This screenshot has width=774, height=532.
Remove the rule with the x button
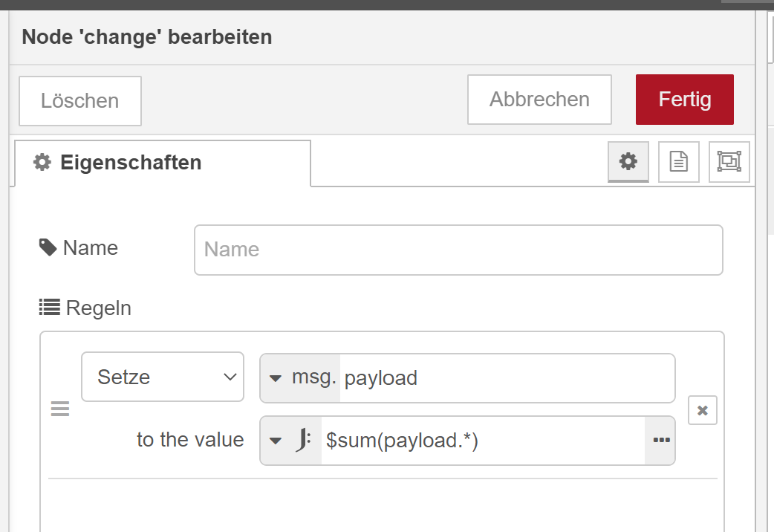[703, 410]
